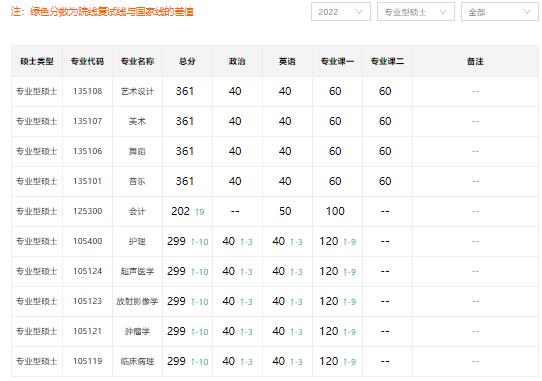Viewport: 542px width, 381px height.
Task: Click the 超声医学 major name
Action: 137,271
